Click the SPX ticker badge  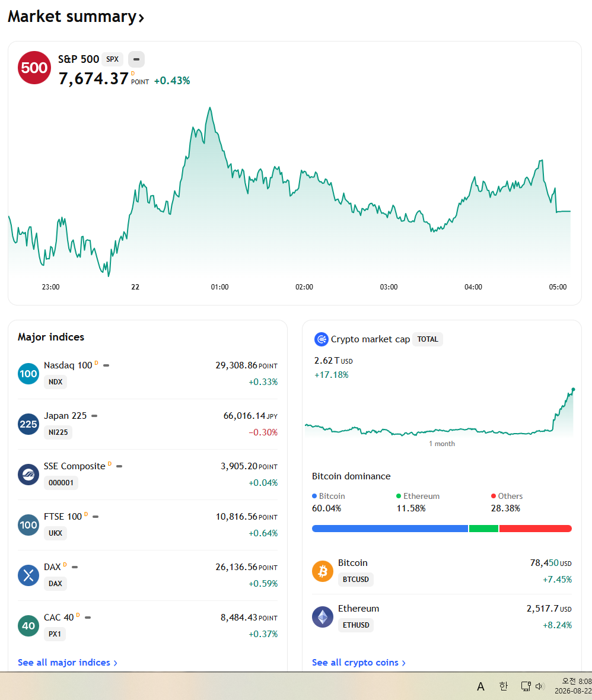tap(113, 59)
